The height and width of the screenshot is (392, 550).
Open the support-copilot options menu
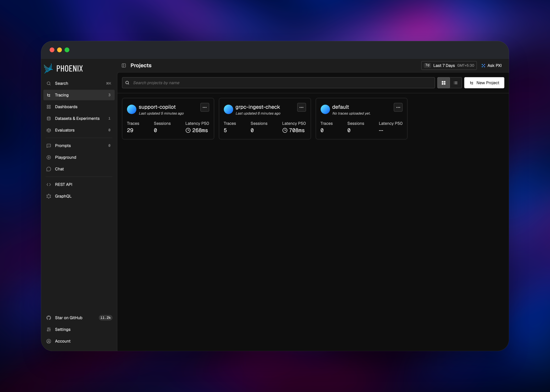[x=205, y=107]
